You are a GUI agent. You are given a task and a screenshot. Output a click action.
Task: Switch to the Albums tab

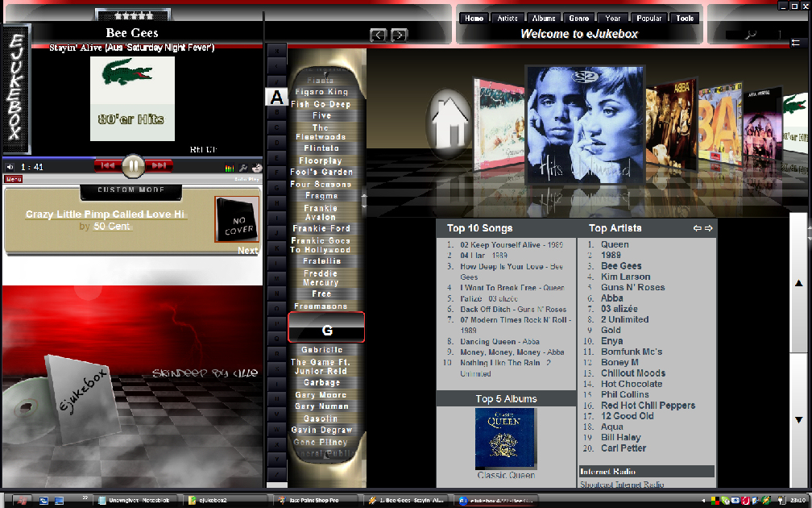coord(544,18)
